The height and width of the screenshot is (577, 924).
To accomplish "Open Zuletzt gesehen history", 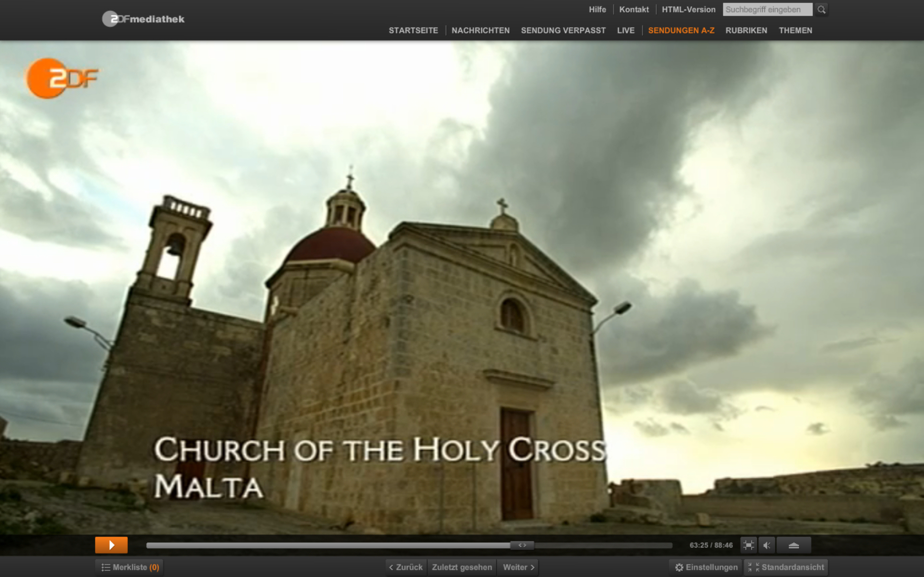I will point(462,567).
